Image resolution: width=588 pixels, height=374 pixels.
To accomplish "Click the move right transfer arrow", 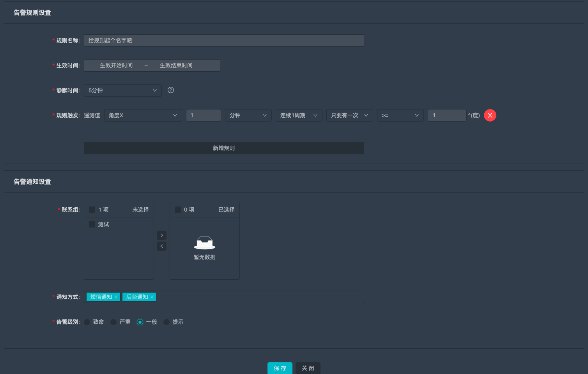I will click(162, 235).
